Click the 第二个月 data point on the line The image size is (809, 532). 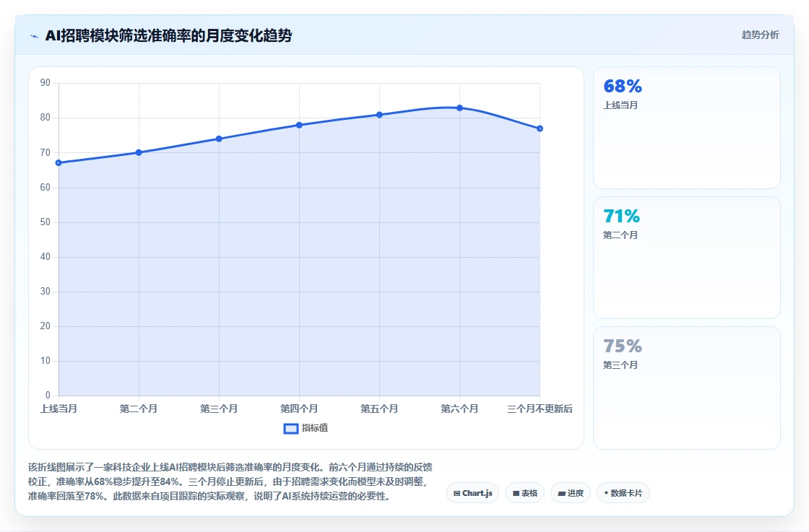click(x=139, y=152)
